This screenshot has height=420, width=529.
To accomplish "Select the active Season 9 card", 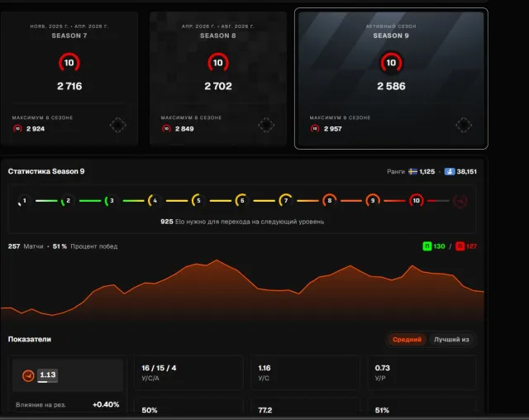I will pyautogui.click(x=391, y=79).
